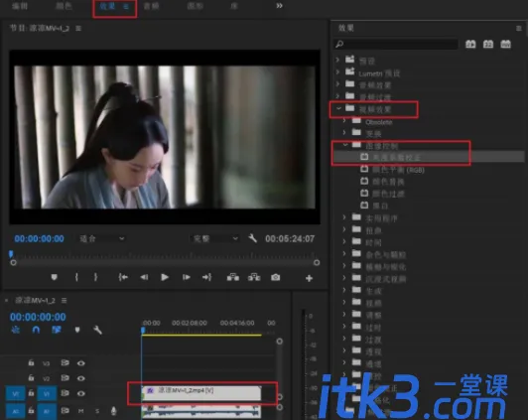Click the Mark Out bracket button

click(x=95, y=277)
